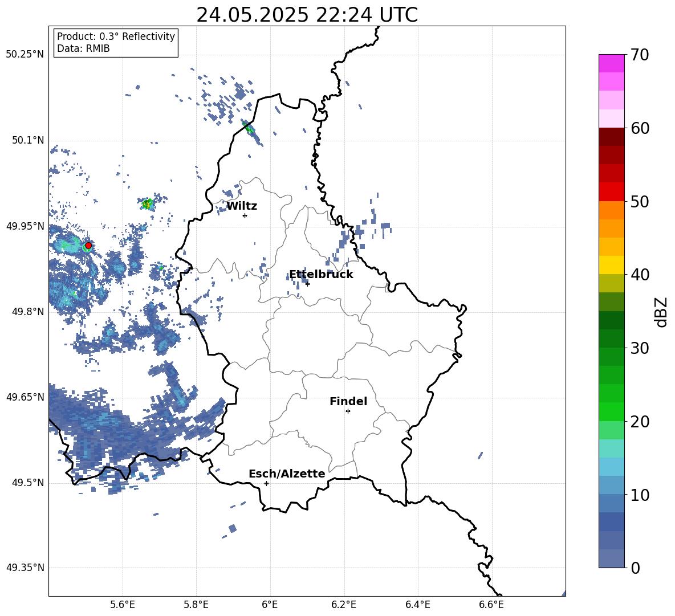675x616 pixels.
Task: Click the dBZ colorbar axis label
Action: click(661, 312)
